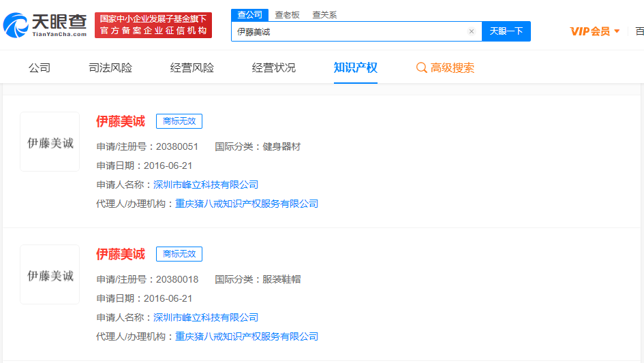The height and width of the screenshot is (363, 644).
Task: Open applicant 深圳市峰立科技有限公司 in 20380051 entry
Action: pyautogui.click(x=206, y=185)
